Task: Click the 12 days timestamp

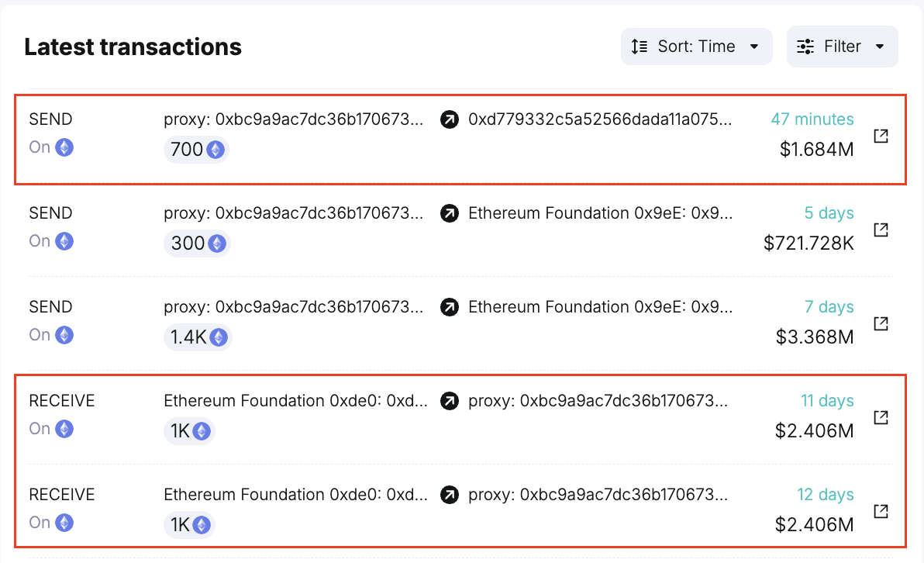Action: (825, 495)
